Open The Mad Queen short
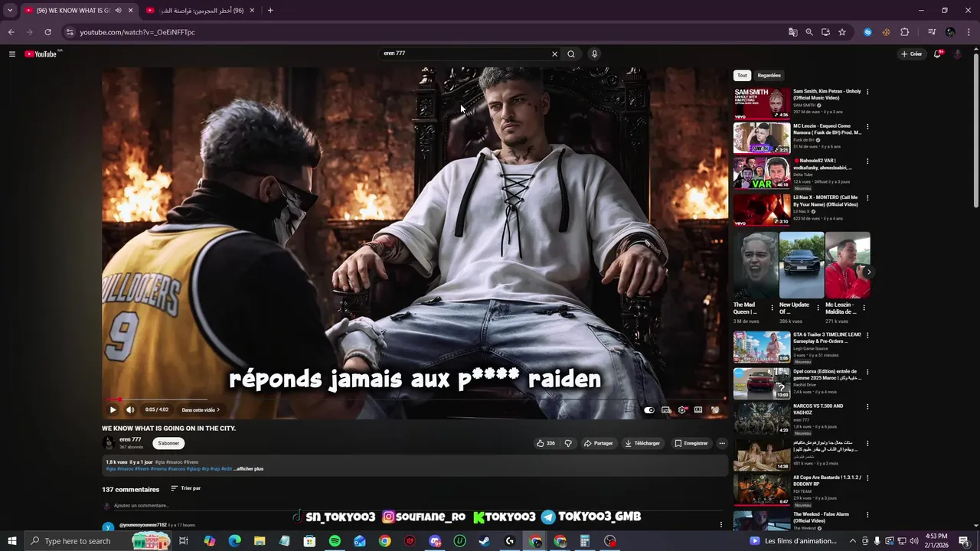The height and width of the screenshot is (551, 980). [755, 266]
